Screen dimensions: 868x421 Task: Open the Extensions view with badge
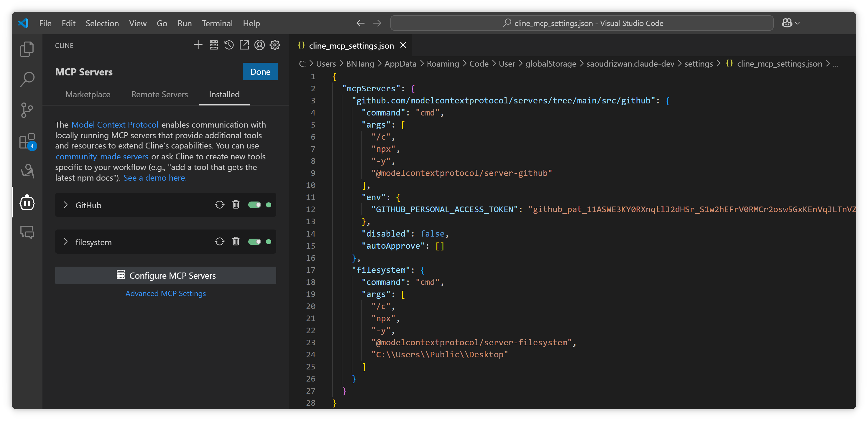tap(27, 141)
